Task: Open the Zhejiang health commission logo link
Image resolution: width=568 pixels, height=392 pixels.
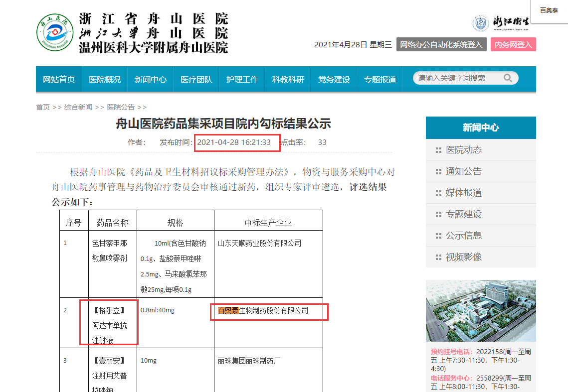Action: pos(500,23)
